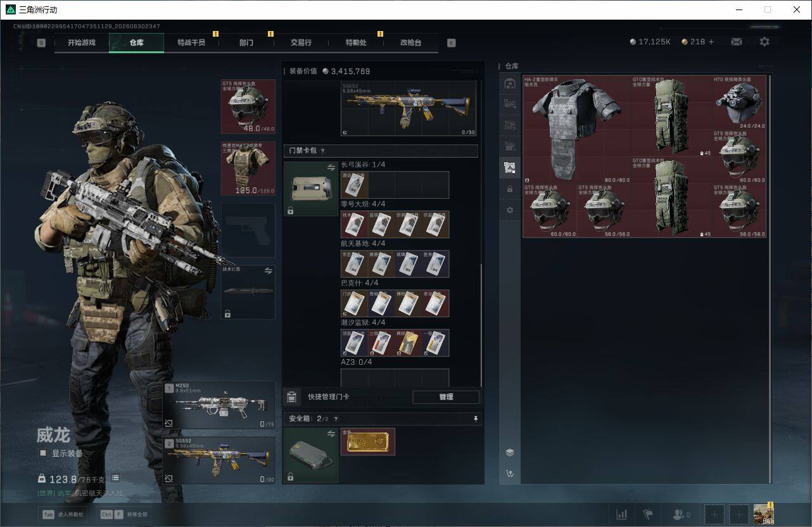The width and height of the screenshot is (812, 527).
Task: Click the stack layers icon in storage sidebar
Action: coord(510,452)
